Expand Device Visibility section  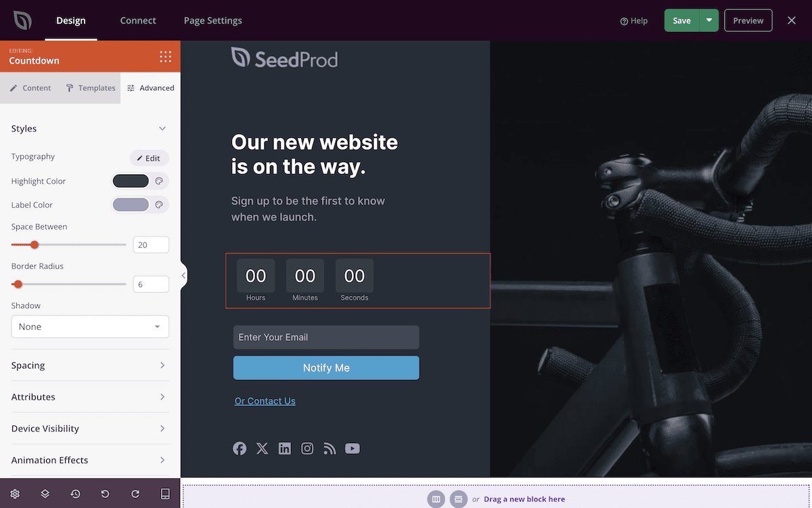[90, 428]
